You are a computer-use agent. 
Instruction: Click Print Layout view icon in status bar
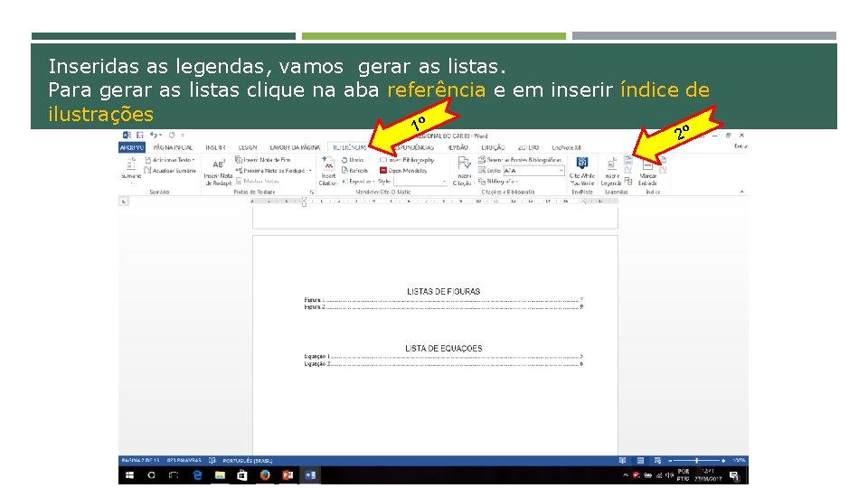pos(640,460)
